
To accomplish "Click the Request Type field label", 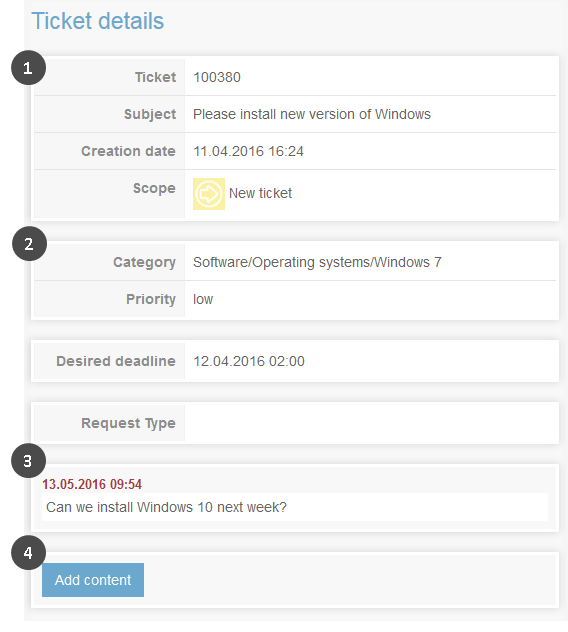I will [128, 423].
